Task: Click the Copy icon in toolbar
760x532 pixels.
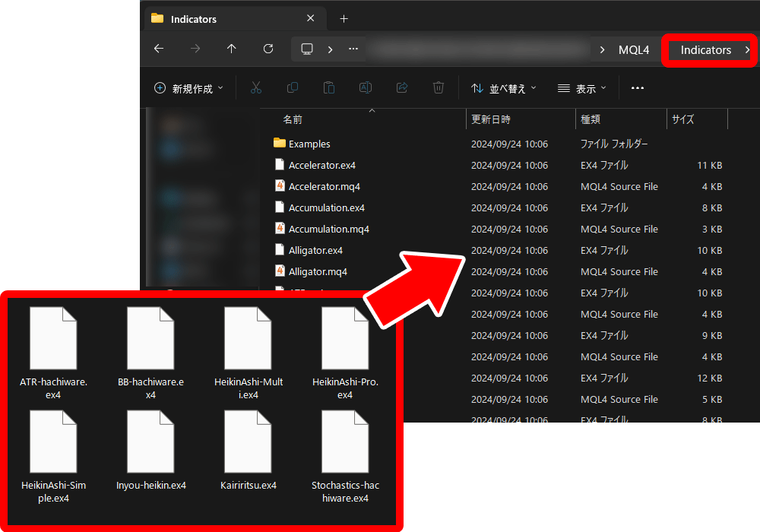Action: click(293, 88)
